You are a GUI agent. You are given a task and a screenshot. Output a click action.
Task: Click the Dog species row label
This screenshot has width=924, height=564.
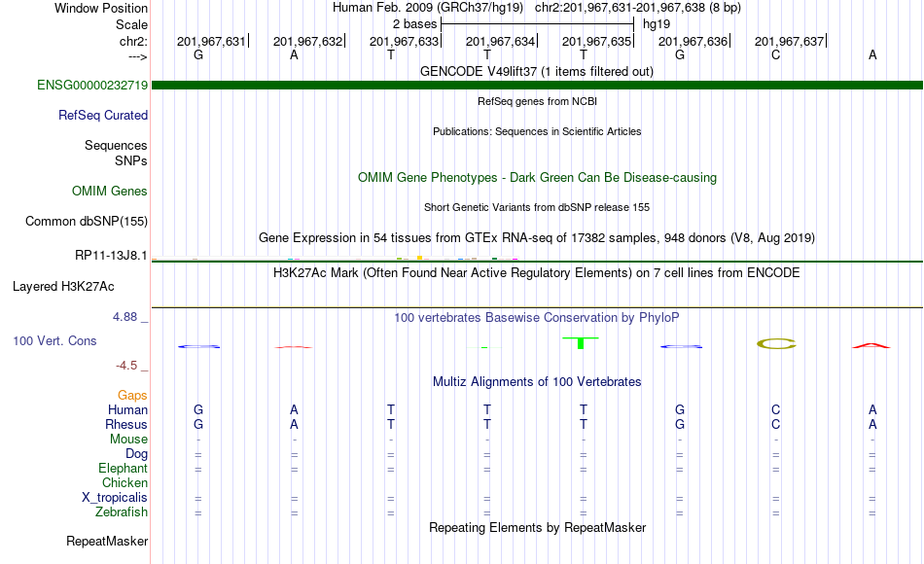[137, 454]
